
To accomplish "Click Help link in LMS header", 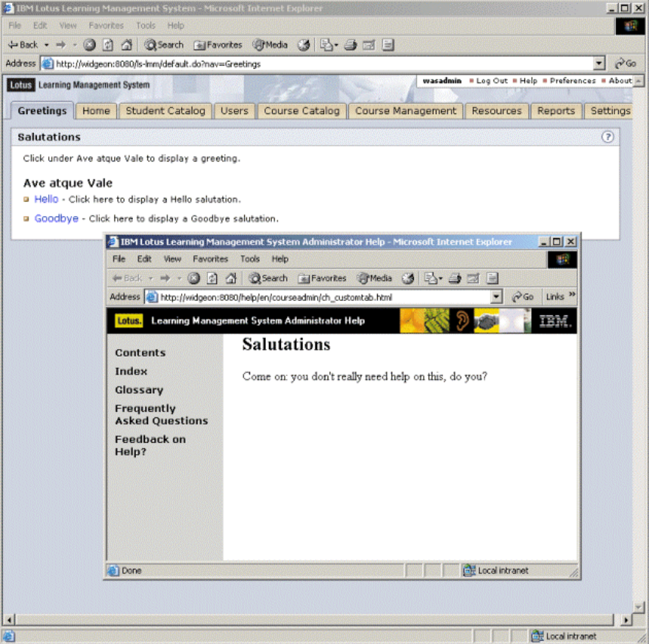I will tap(528, 81).
